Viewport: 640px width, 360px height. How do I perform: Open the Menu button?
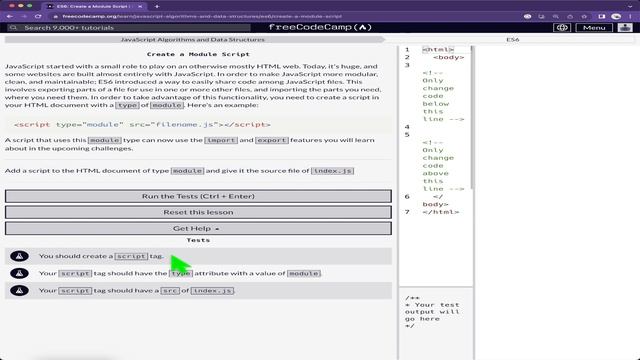click(x=594, y=27)
